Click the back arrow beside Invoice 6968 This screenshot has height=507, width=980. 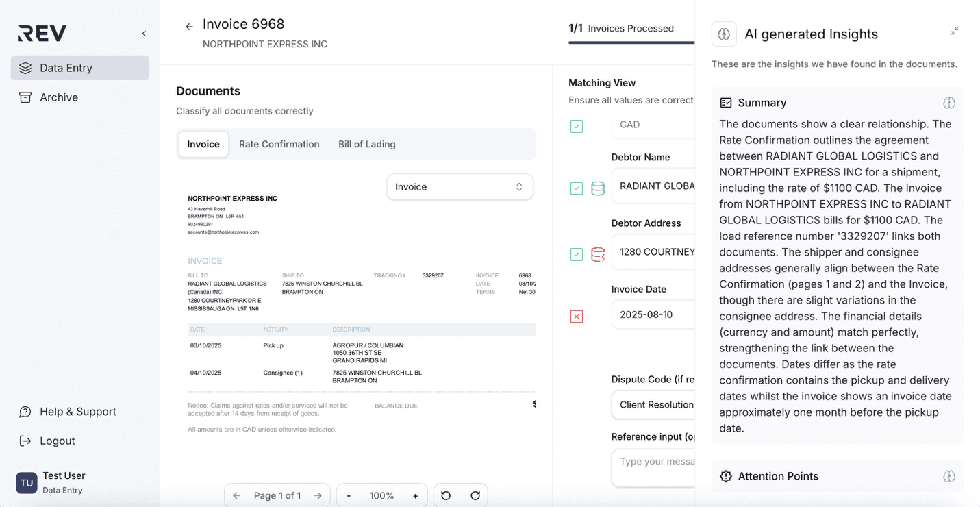click(x=188, y=26)
